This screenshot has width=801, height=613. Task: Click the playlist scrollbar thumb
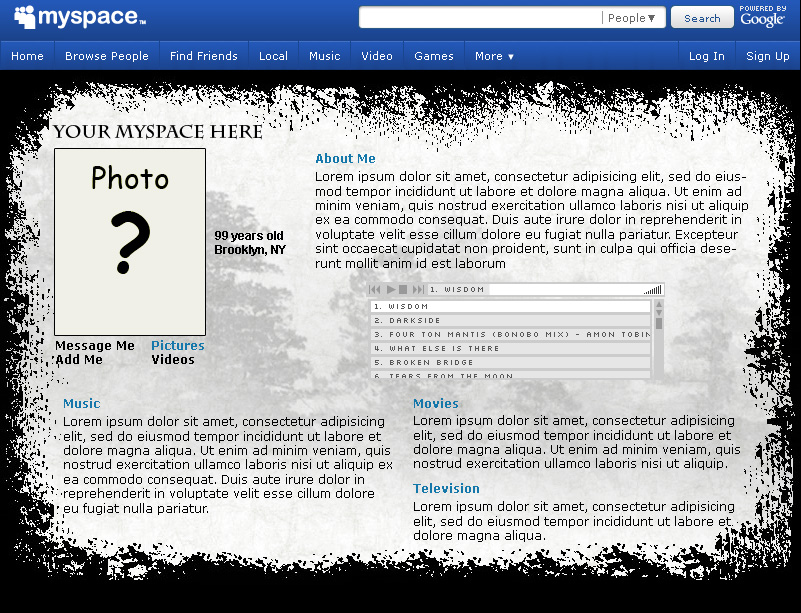coord(659,323)
